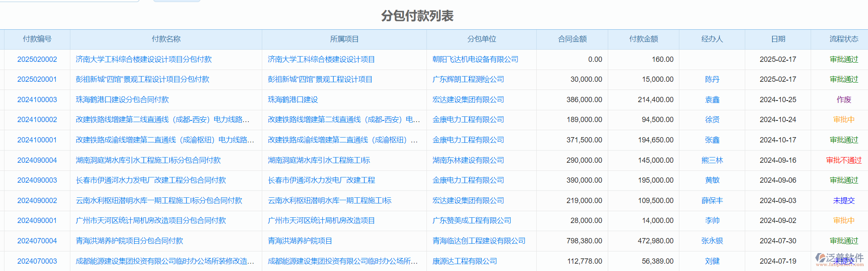Open handler 徐贤
Screen dimensions: 868x271
[x=712, y=120]
